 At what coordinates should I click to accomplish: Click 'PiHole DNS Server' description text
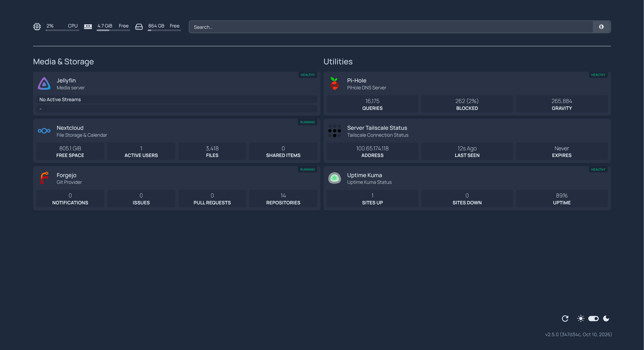(367, 88)
